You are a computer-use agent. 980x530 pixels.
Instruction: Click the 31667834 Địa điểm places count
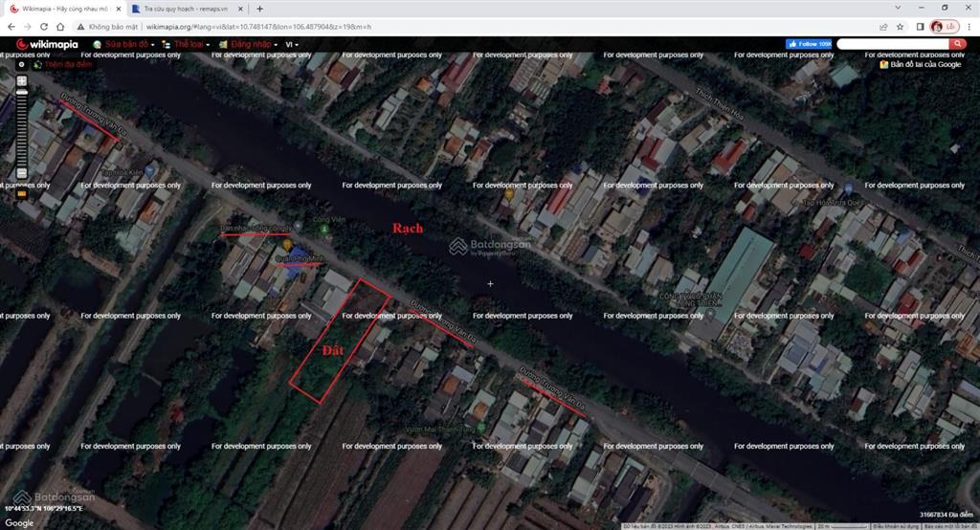[x=947, y=515]
